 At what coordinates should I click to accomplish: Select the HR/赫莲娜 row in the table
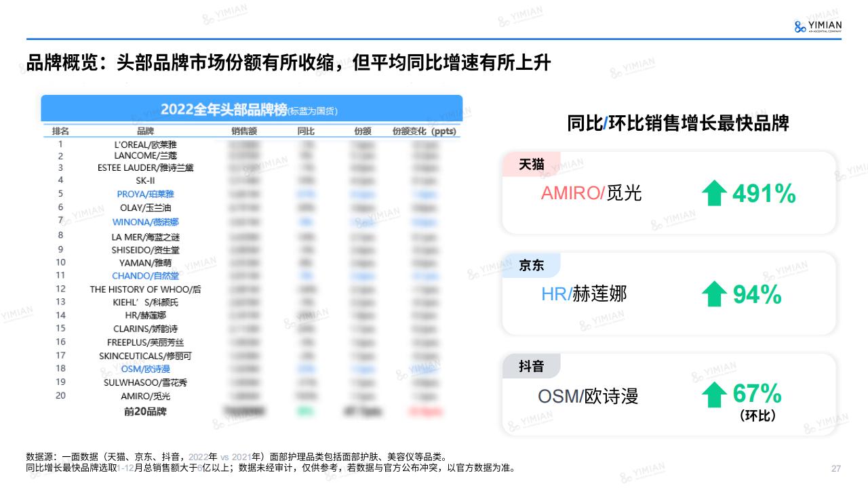pos(251,315)
